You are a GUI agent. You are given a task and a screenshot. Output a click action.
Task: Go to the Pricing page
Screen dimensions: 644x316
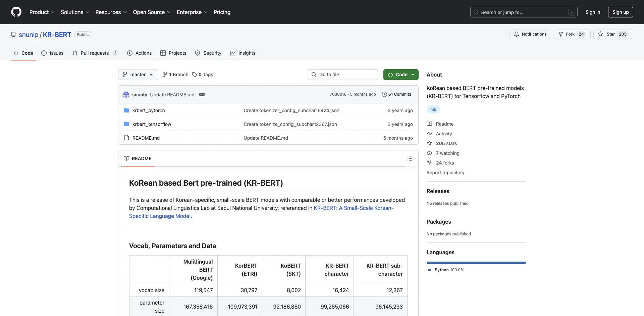[222, 12]
